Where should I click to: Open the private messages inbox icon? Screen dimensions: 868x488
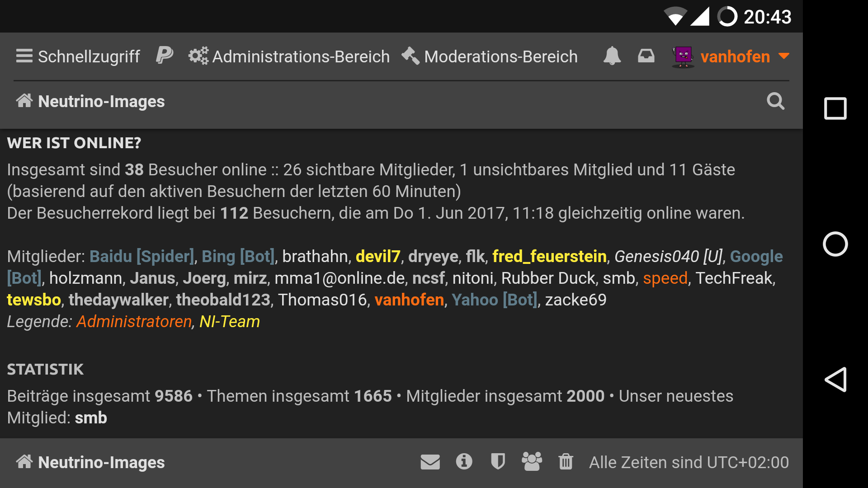646,56
